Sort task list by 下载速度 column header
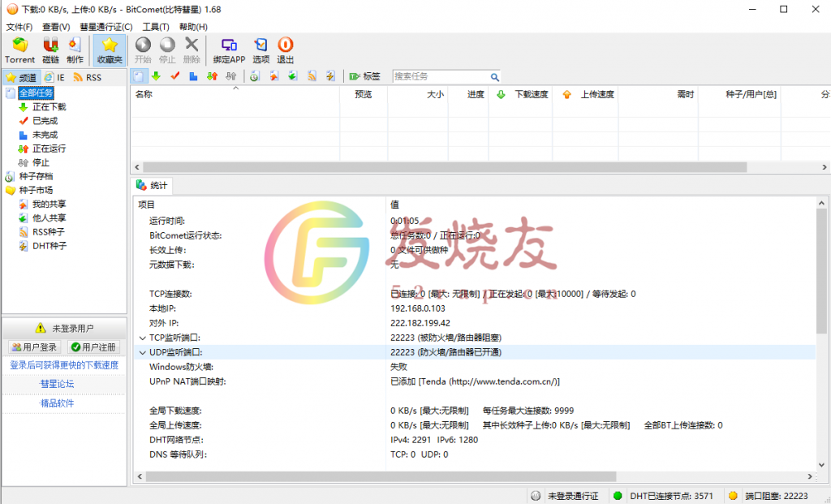The width and height of the screenshot is (831, 504). point(520,94)
